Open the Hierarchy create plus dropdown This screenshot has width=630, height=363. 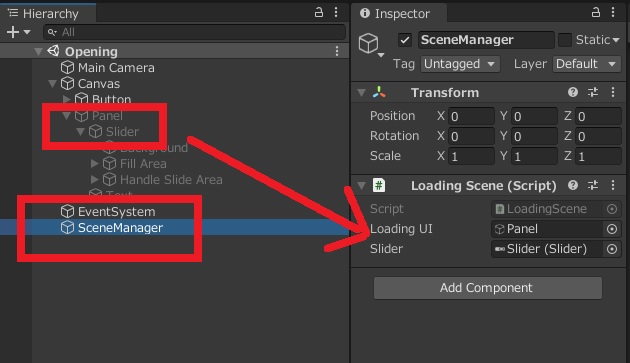click(x=18, y=32)
